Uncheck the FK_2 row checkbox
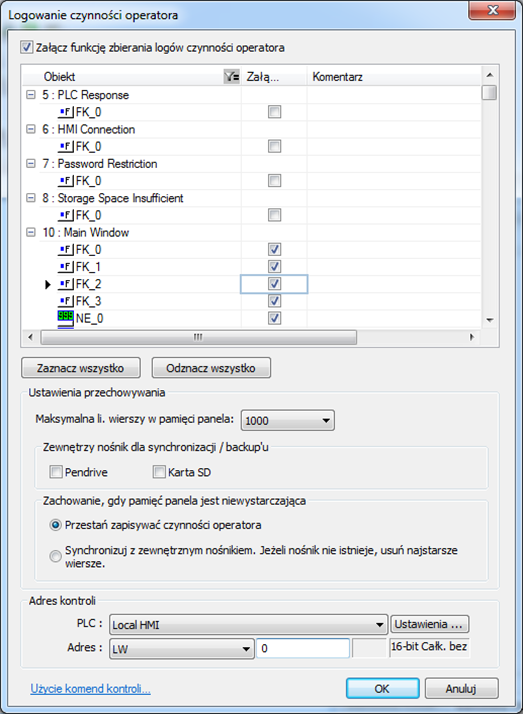This screenshot has height=714, width=523. click(274, 284)
